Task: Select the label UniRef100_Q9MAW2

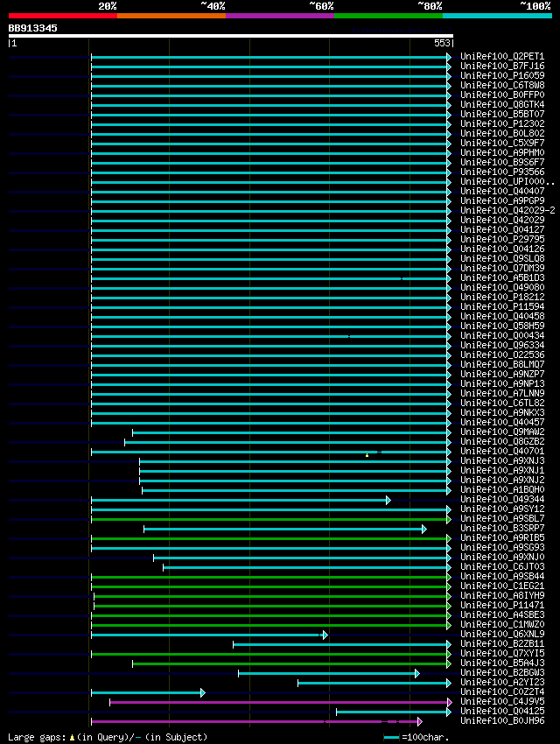Action: click(502, 432)
